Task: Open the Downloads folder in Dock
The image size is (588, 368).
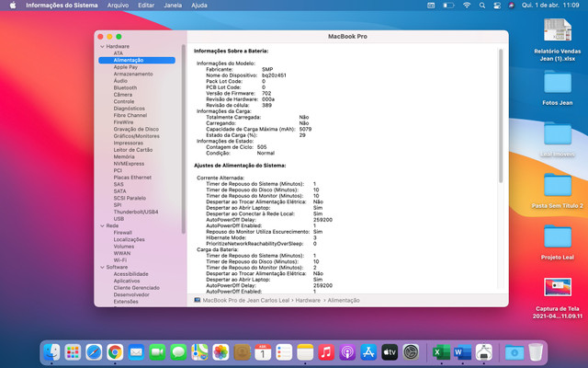Action: click(514, 352)
